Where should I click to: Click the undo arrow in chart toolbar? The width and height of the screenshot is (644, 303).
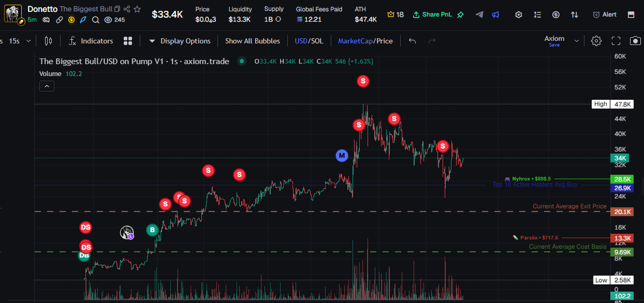(x=413, y=41)
